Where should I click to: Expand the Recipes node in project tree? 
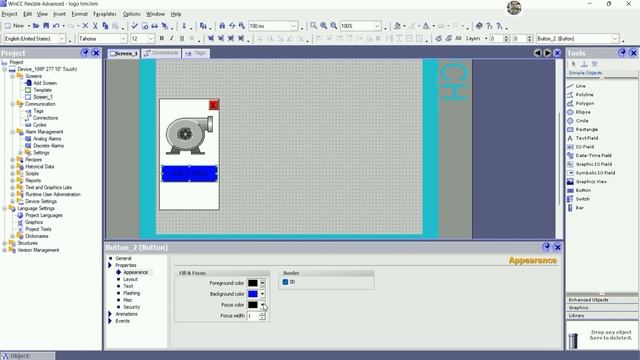coord(12,160)
